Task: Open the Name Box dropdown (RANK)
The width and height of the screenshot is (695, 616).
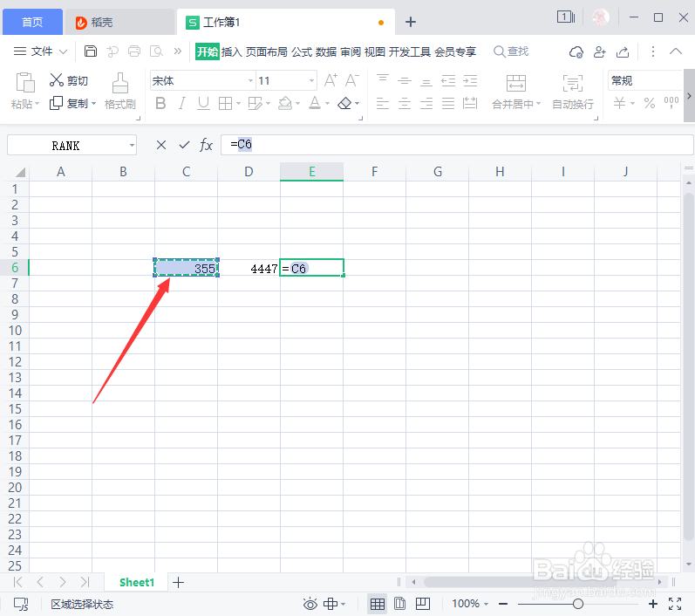Action: pos(132,146)
